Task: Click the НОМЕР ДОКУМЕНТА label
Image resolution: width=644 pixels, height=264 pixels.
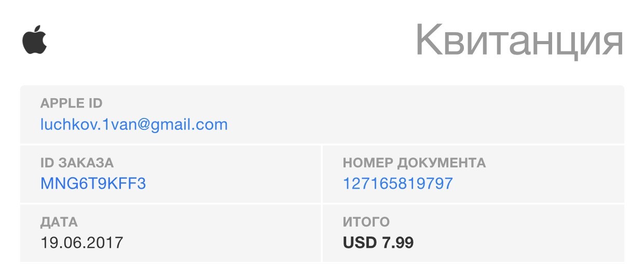Action: [x=414, y=162]
